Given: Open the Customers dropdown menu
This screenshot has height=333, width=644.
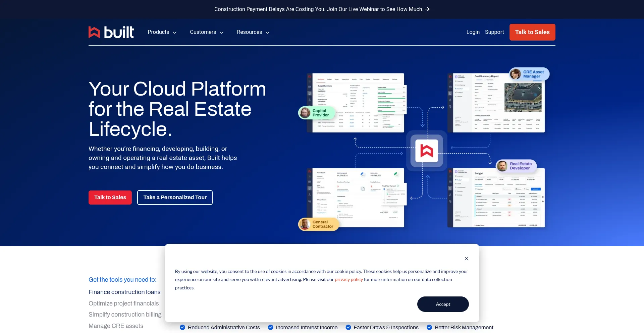Looking at the screenshot, I should coord(207,32).
